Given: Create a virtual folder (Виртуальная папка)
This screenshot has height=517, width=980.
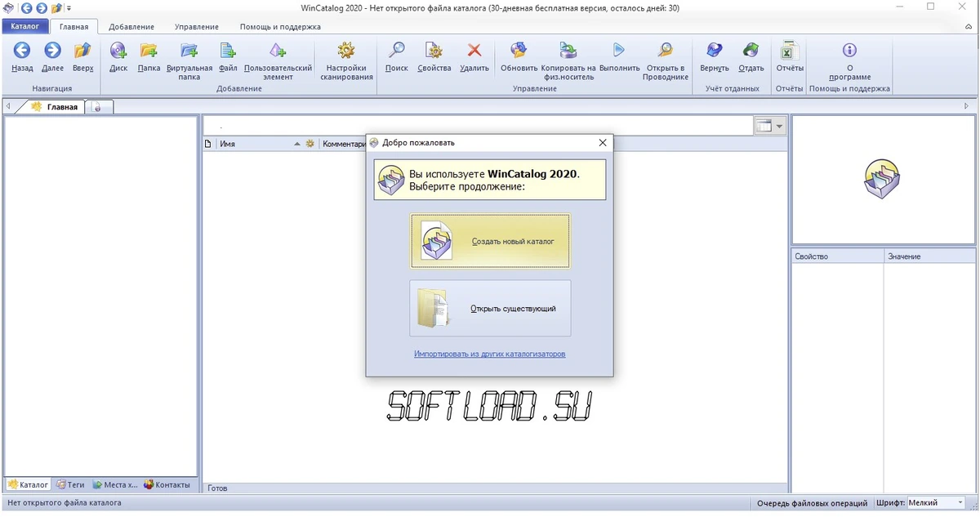Looking at the screenshot, I should coord(189,61).
